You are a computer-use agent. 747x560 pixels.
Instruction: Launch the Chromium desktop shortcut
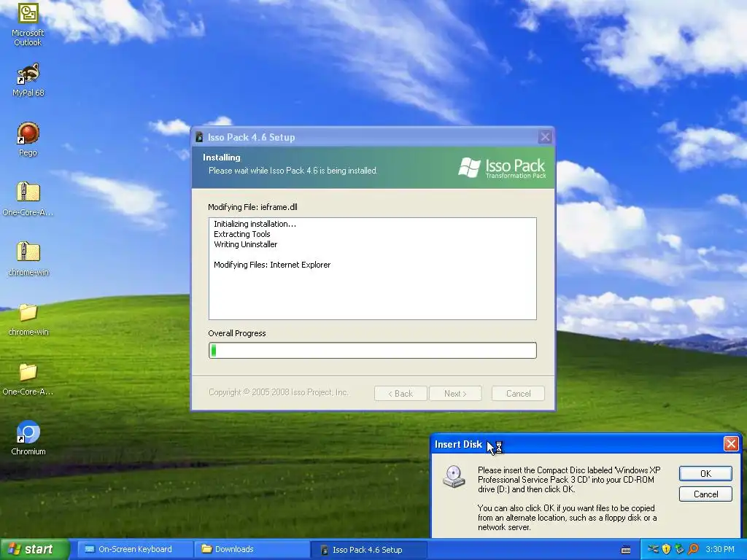(28, 438)
